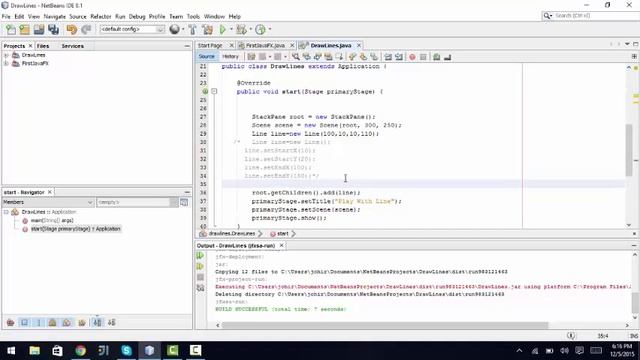Viewport: 640px width, 360px height.
Task: Expand the DrawLines project node
Action: (x=6, y=55)
